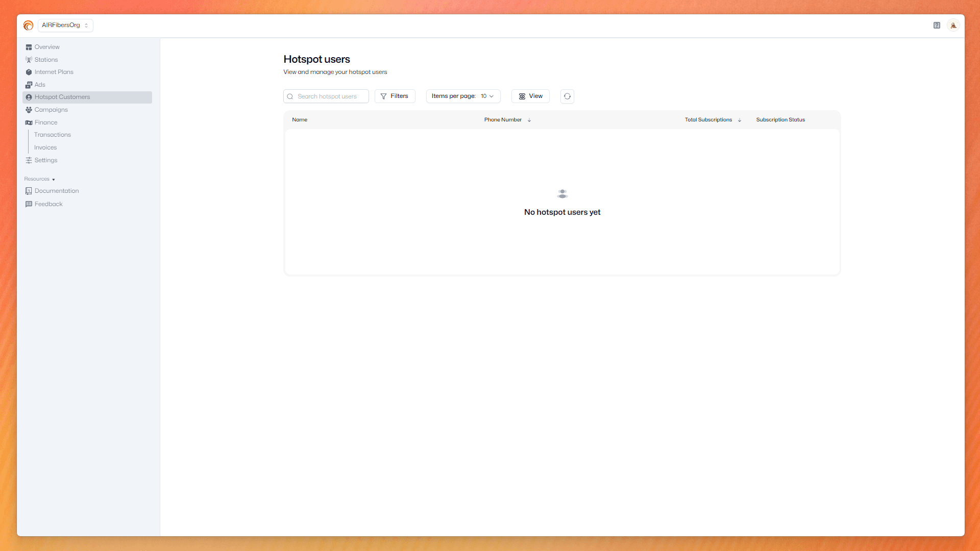This screenshot has height=551, width=980.
Task: Click the Finance money icon
Action: point(29,122)
